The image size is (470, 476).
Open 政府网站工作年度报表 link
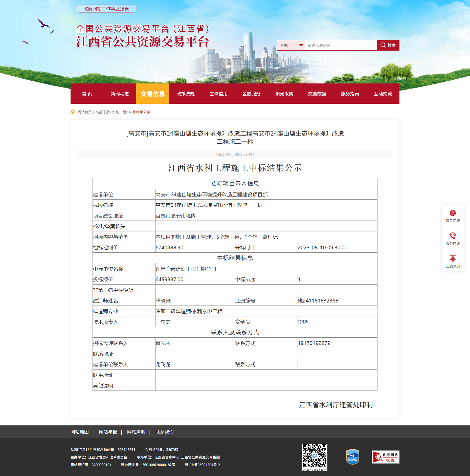pyautogui.click(x=106, y=9)
